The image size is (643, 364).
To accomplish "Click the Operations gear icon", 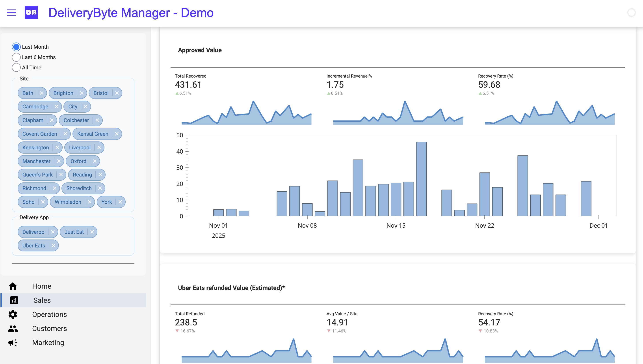I will coord(13,314).
